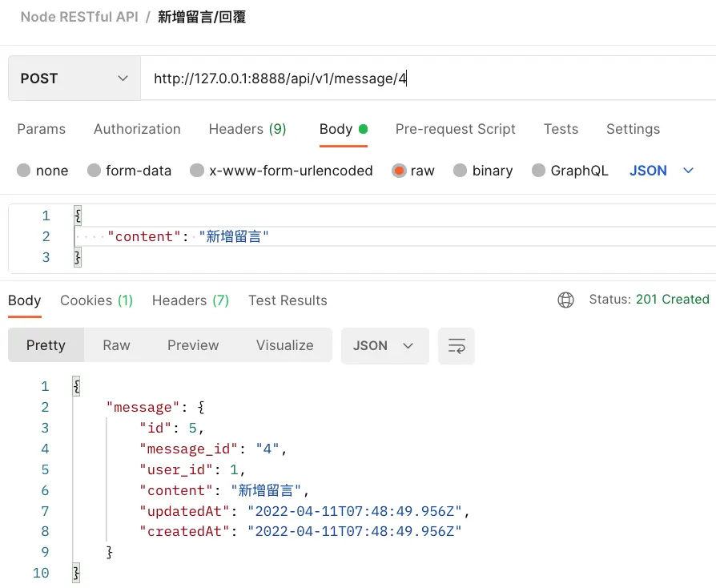Open request Headers (9) tab
The image size is (716, 588).
click(x=247, y=129)
